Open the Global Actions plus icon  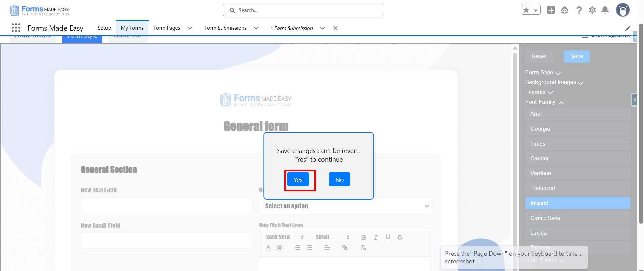[551, 10]
